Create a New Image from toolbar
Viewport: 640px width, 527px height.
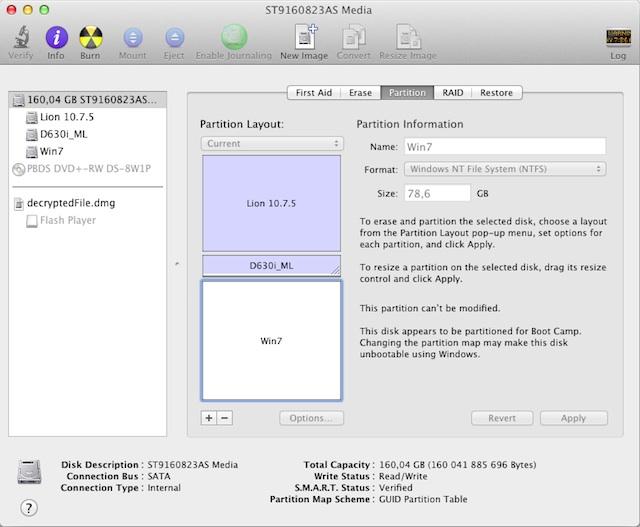(x=305, y=37)
